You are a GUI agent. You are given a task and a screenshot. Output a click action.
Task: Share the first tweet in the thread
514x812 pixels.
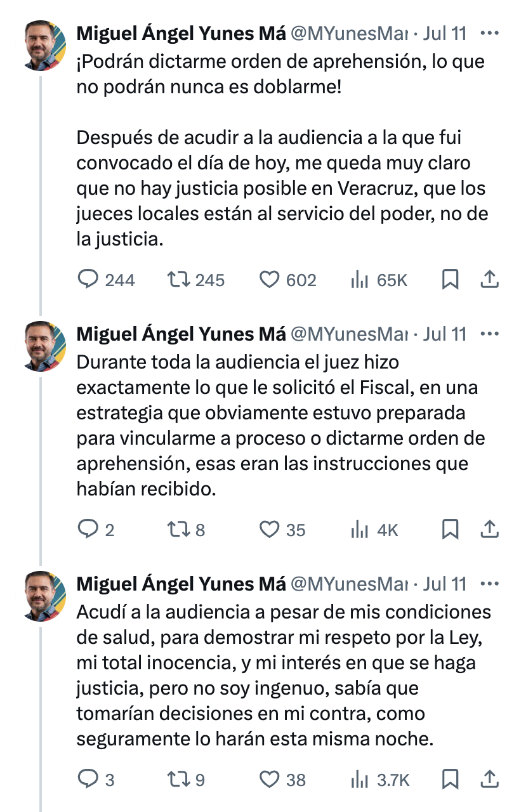point(489,279)
